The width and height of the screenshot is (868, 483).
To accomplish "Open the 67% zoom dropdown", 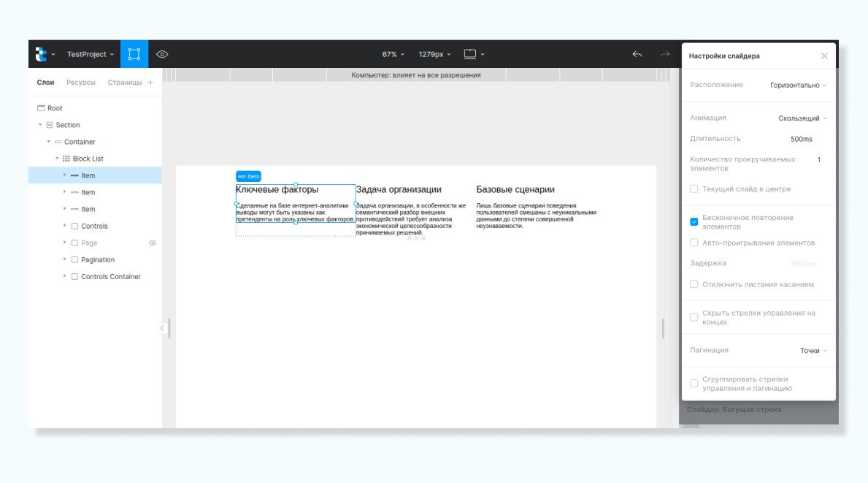I will click(393, 54).
